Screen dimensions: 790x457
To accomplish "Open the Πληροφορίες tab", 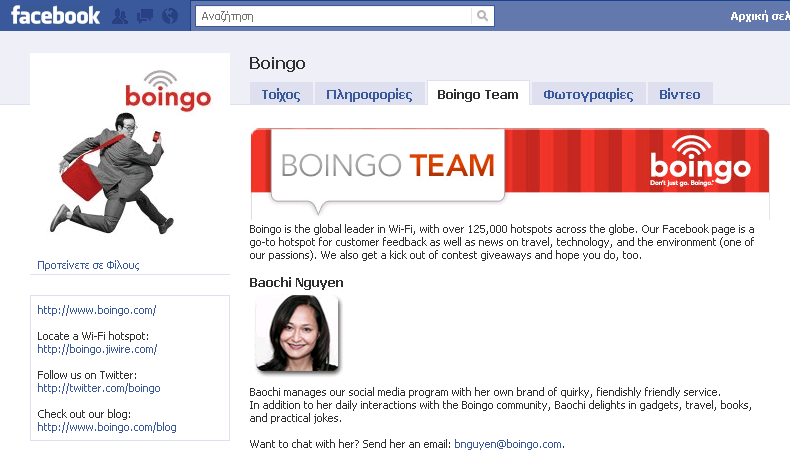I will click(369, 94).
